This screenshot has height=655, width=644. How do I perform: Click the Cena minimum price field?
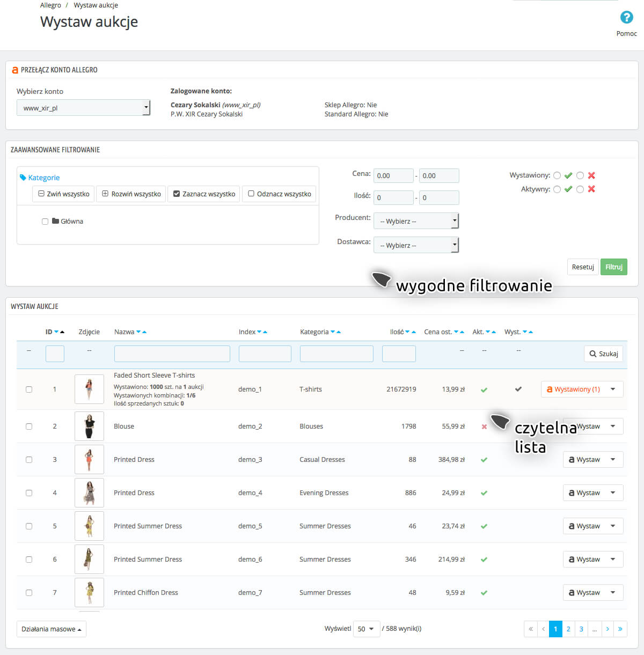click(x=394, y=175)
